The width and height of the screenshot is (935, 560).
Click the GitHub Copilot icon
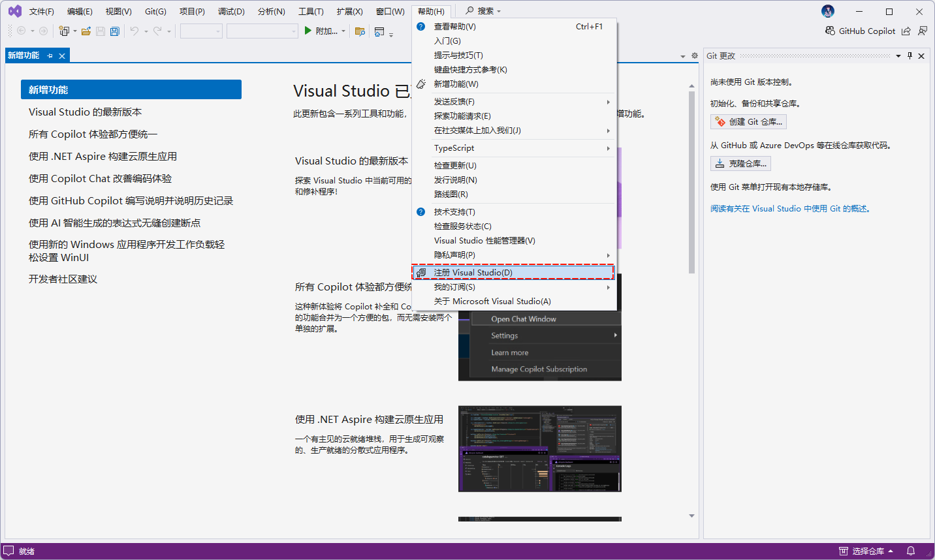pos(830,31)
